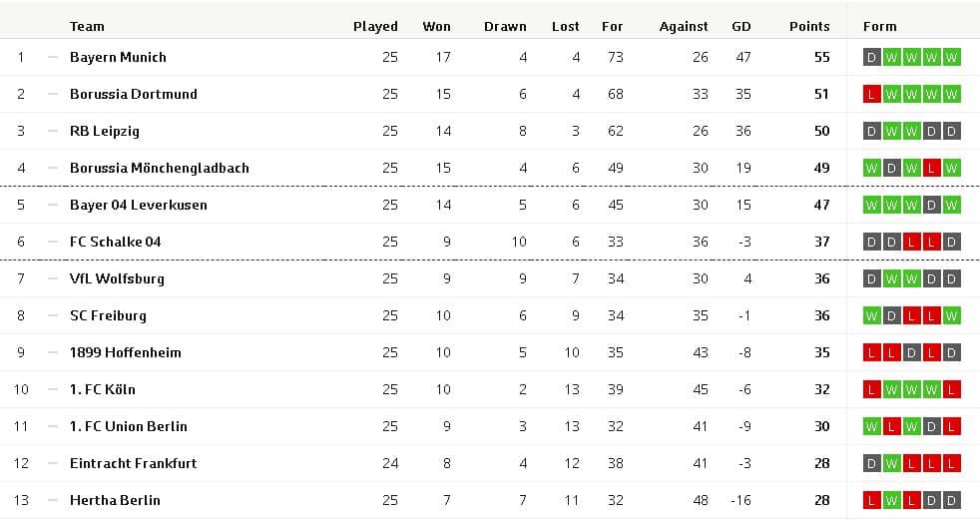Viewport: 980px width, 521px height.
Task: Click Borussia Mönchengladbach's red L form badge
Action: point(931,169)
